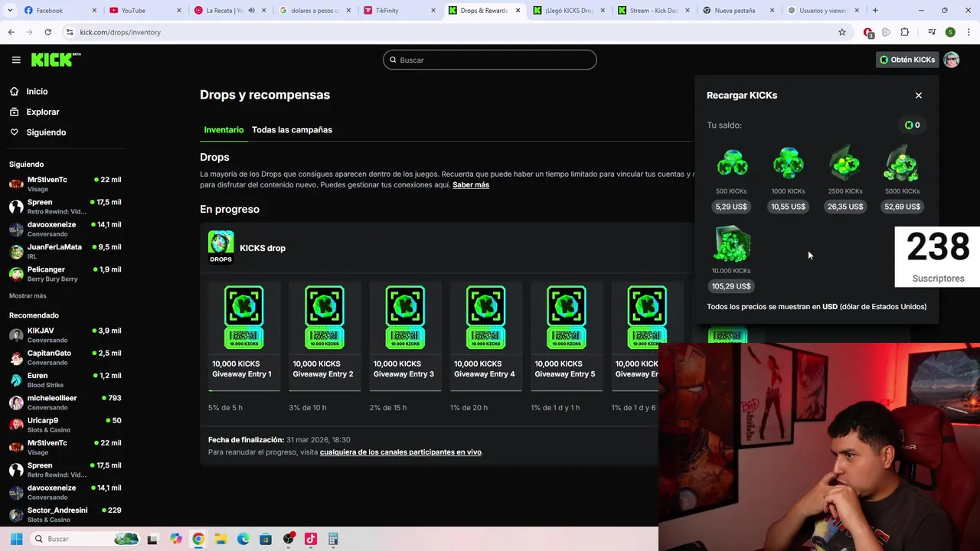Open Euren channel playing Blood Strike
The width and height of the screenshot is (980, 551).
coord(64,380)
